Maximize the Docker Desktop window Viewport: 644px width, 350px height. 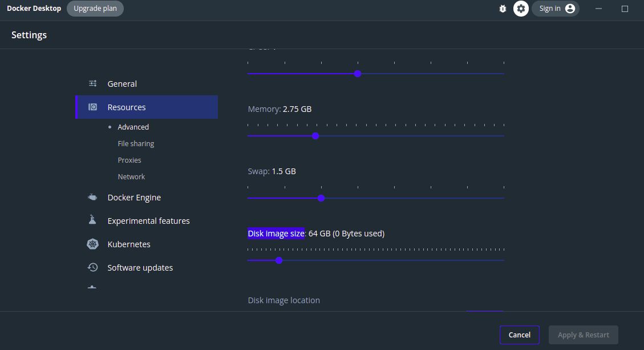625,9
